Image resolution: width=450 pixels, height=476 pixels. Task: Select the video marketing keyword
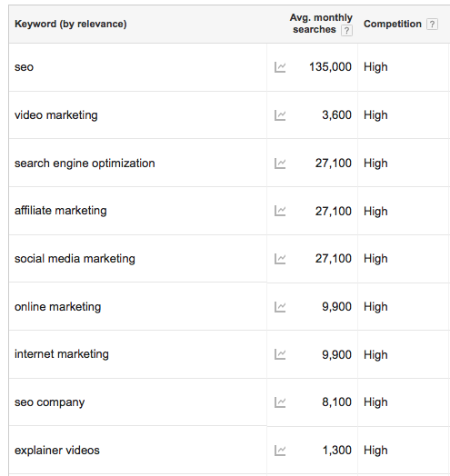coord(56,115)
